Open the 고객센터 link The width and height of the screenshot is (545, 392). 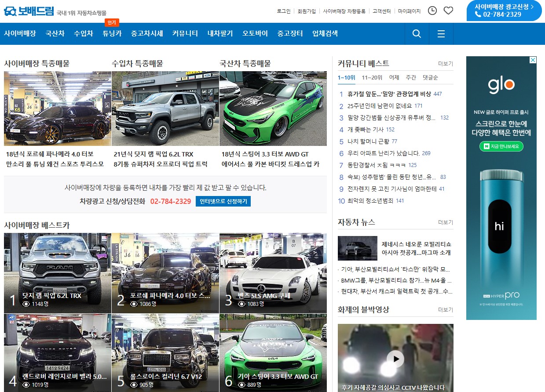(382, 11)
